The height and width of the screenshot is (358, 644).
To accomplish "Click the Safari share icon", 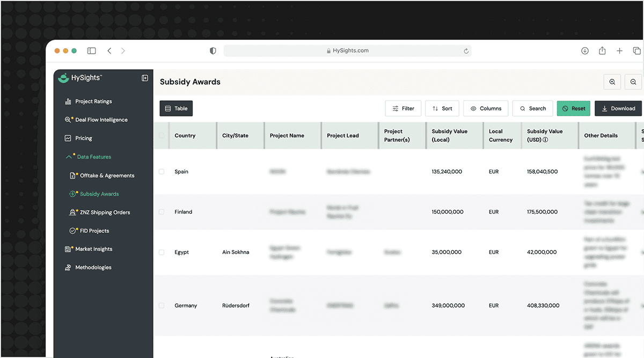I will 602,50.
